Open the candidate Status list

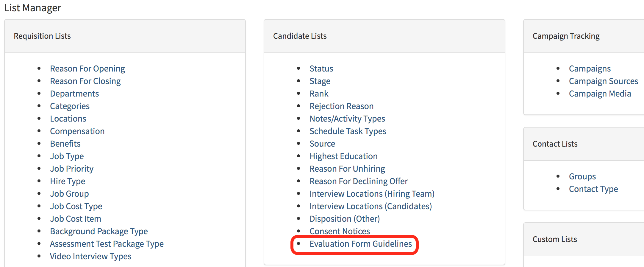[321, 69]
